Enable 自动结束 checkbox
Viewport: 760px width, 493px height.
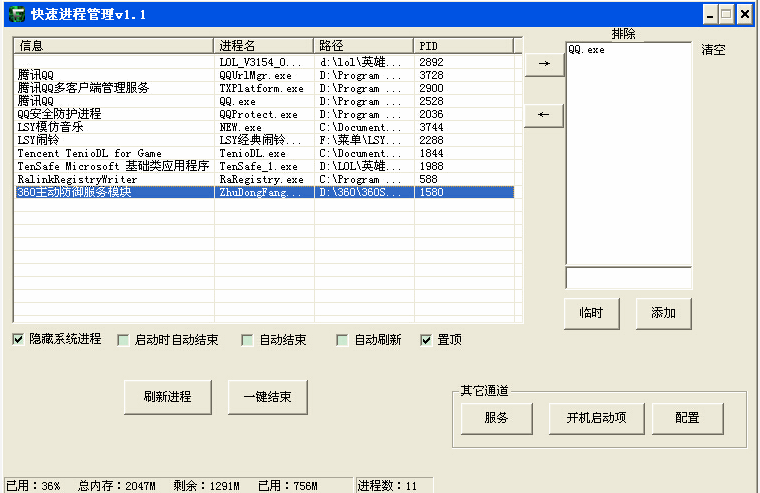click(x=247, y=340)
